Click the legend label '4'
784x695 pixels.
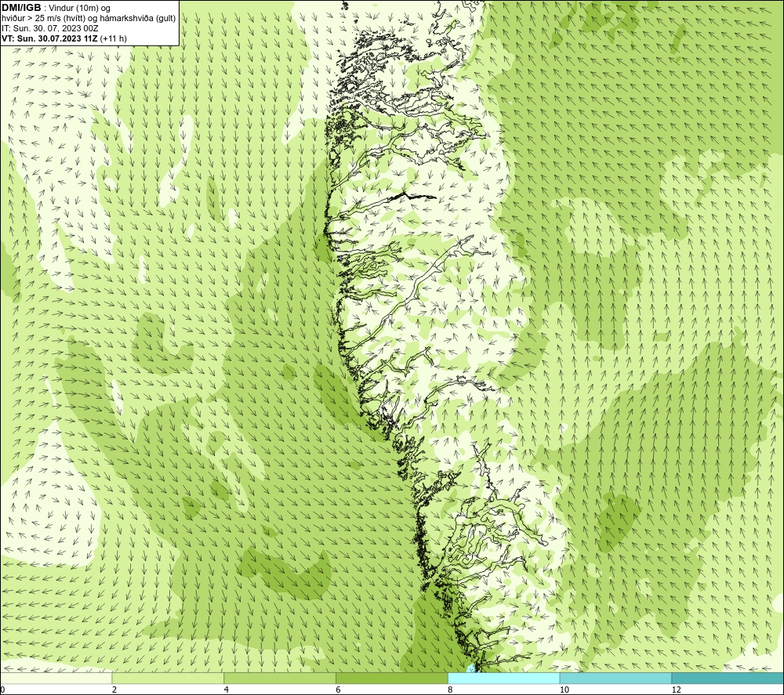[227, 690]
